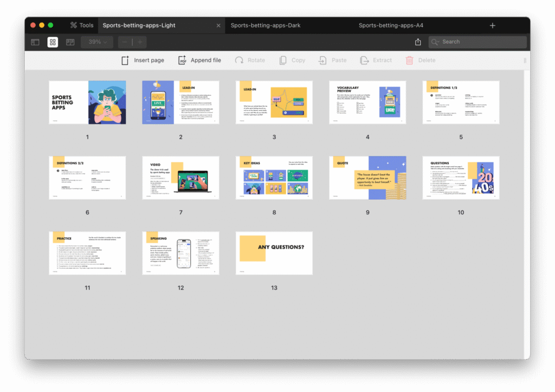Click the Delete trash icon

pyautogui.click(x=410, y=60)
